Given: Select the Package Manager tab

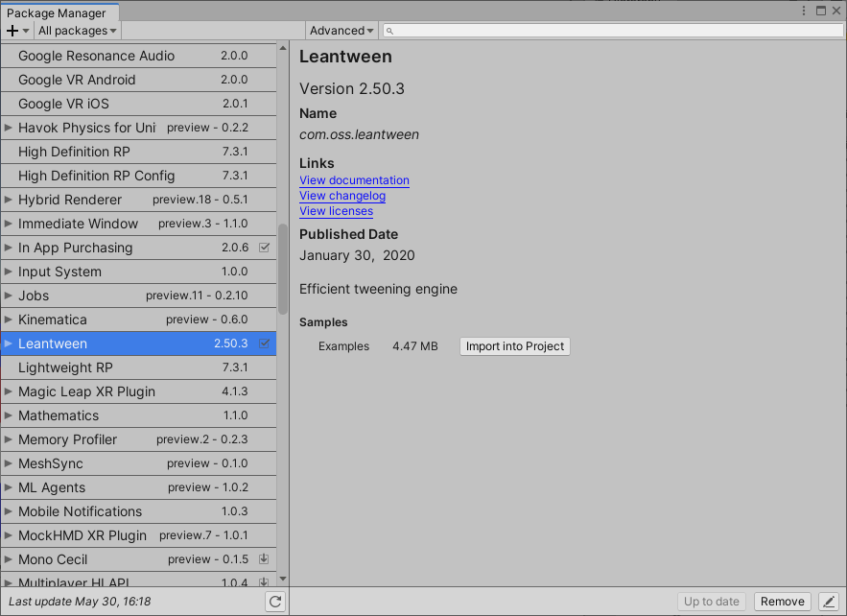Looking at the screenshot, I should [x=59, y=12].
